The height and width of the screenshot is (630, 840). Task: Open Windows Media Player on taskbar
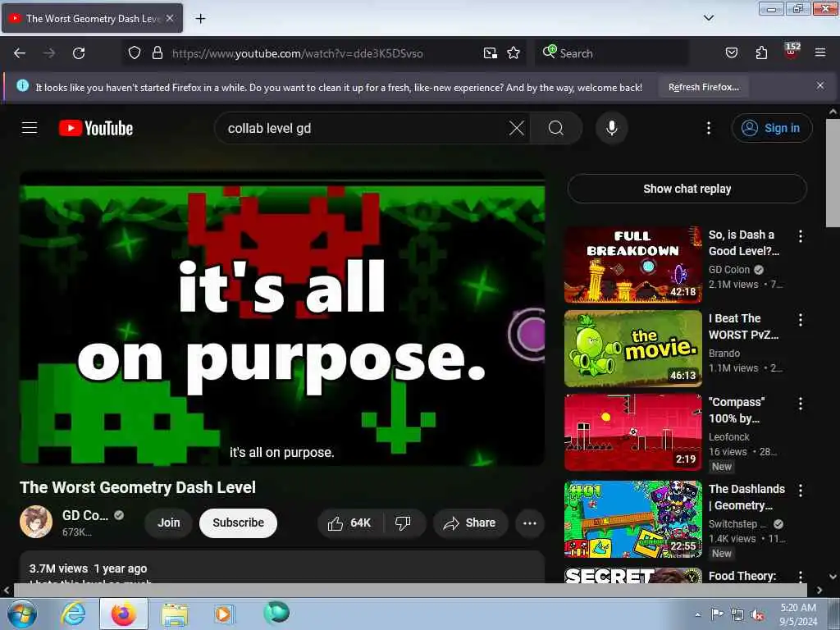[x=223, y=614]
